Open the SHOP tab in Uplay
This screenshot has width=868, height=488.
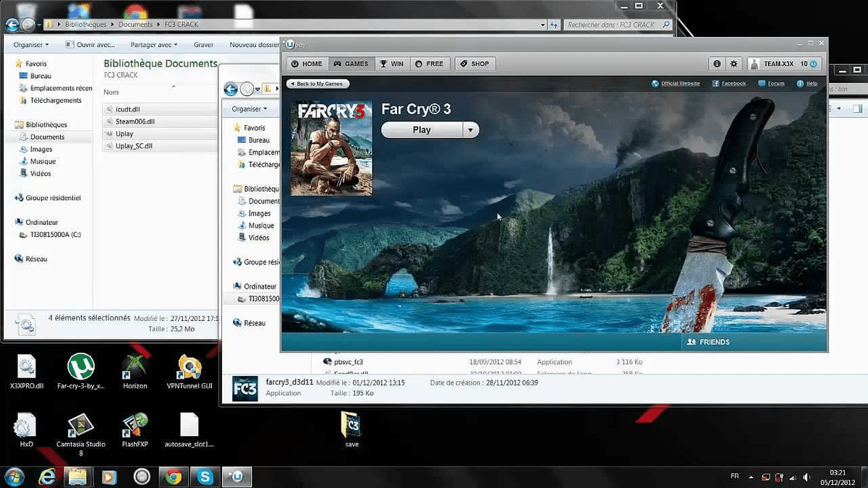474,64
